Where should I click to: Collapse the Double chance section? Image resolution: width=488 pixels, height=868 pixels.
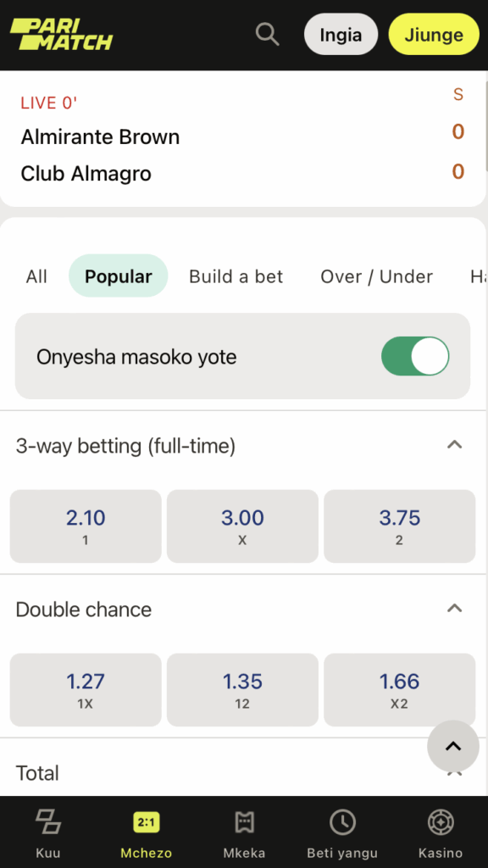455,609
